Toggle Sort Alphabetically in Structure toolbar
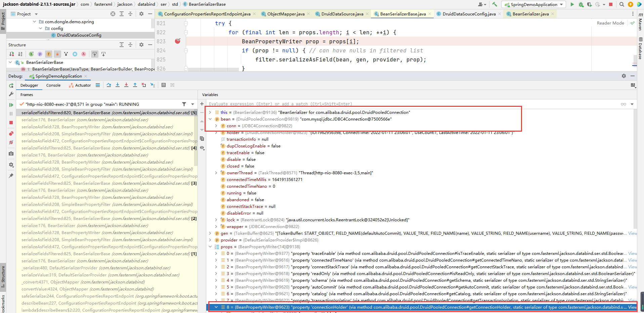 tap(20, 54)
